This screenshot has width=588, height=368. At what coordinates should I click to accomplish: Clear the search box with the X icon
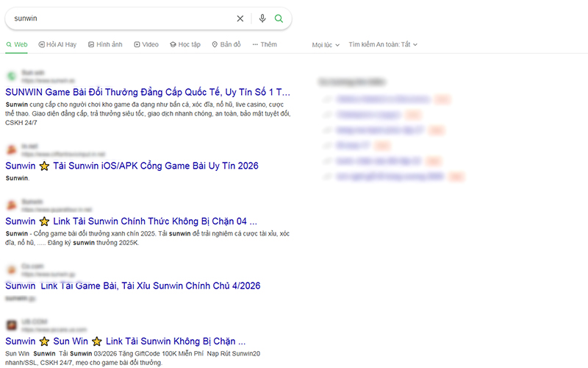(x=240, y=18)
